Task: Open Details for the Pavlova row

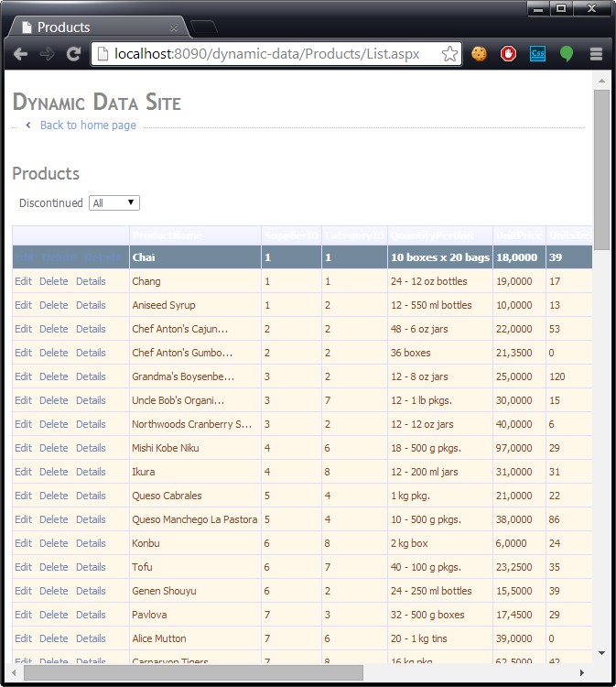Action: [91, 615]
